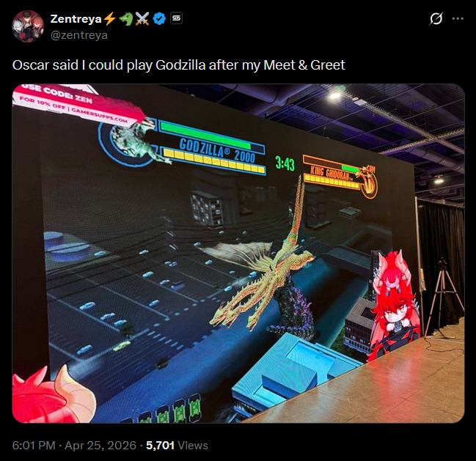Screen dimensions: 476x461
Task: Click the 6:01 PM Apr 25, 2026 timestamp
Action: tap(74, 445)
